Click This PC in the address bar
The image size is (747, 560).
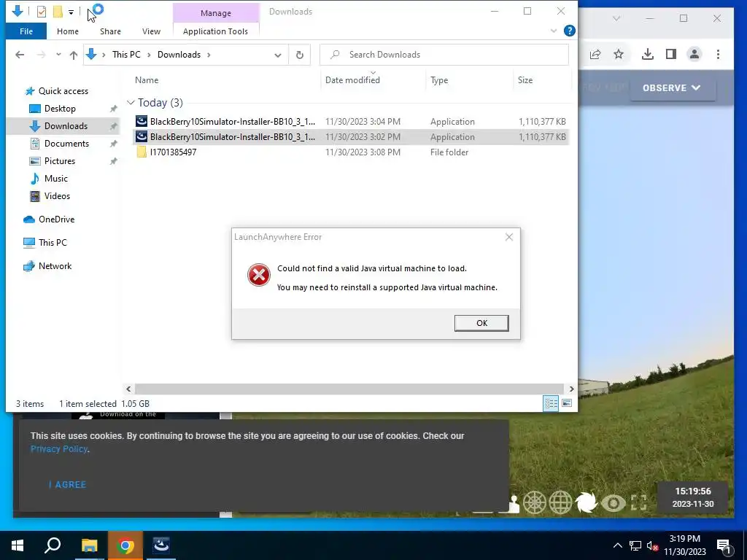tap(126, 54)
